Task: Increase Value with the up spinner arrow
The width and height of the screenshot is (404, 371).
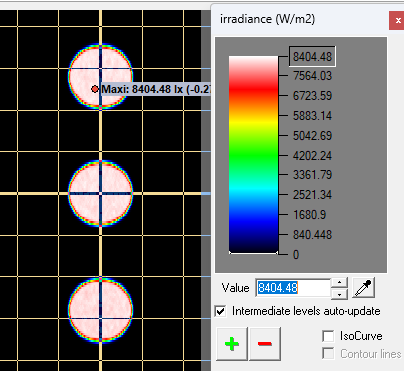Action: pos(339,283)
